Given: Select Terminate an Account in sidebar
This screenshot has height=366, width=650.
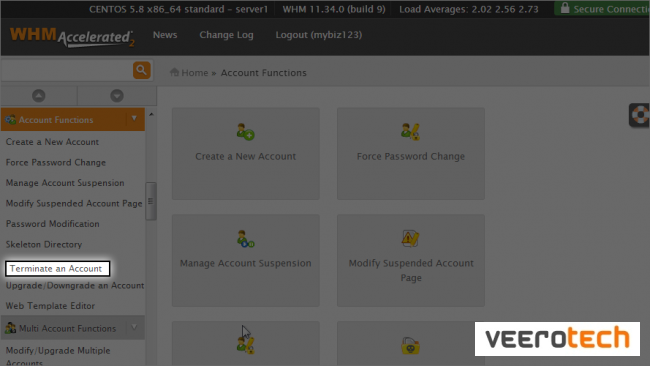Looking at the screenshot, I should pyautogui.click(x=58, y=269).
